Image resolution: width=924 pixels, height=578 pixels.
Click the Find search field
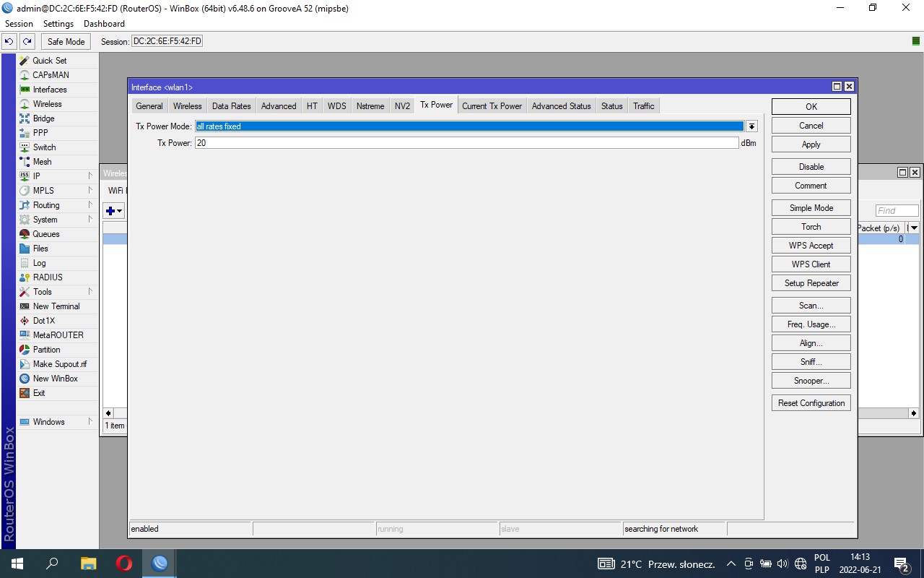pyautogui.click(x=897, y=211)
